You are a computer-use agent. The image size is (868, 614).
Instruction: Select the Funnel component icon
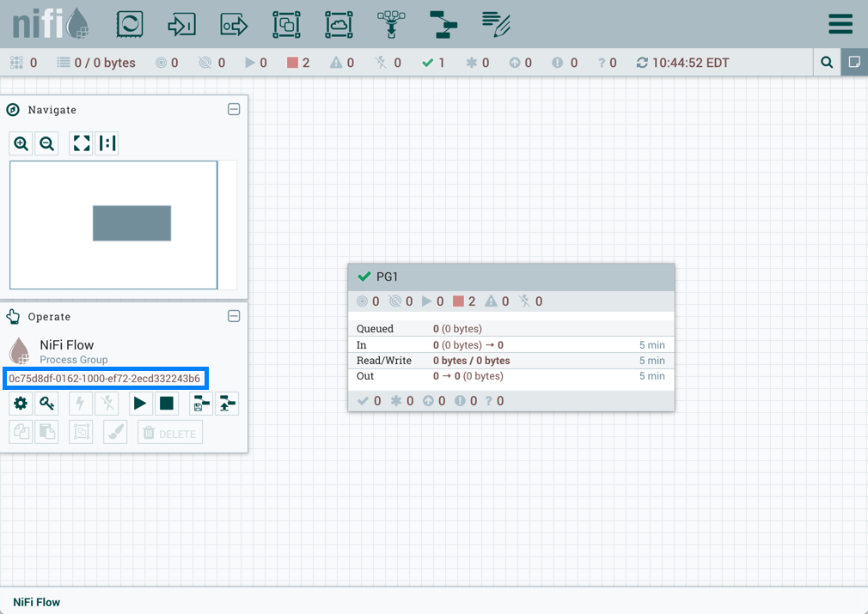pyautogui.click(x=391, y=24)
